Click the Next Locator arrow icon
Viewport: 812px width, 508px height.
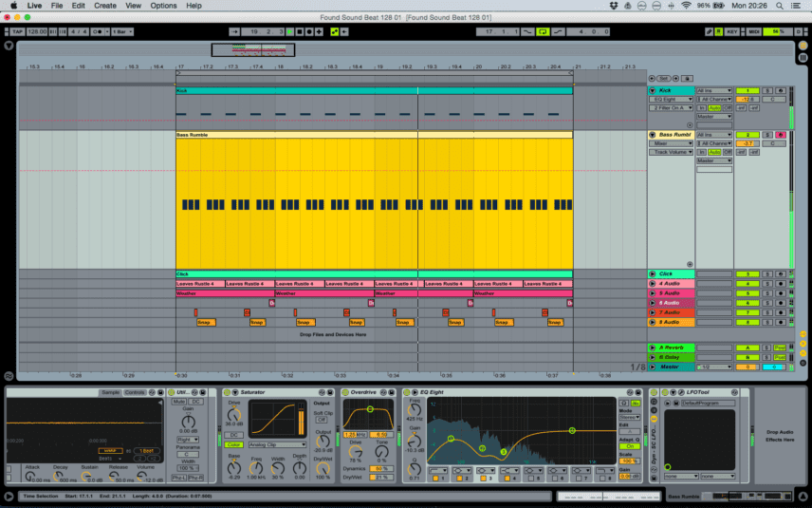[675, 79]
